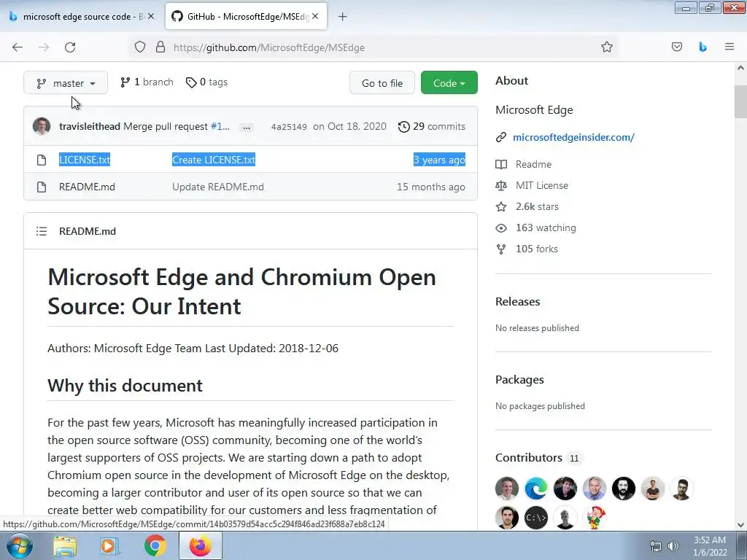The width and height of the screenshot is (747, 560).
Task: Open the network tray icon
Action: (656, 546)
